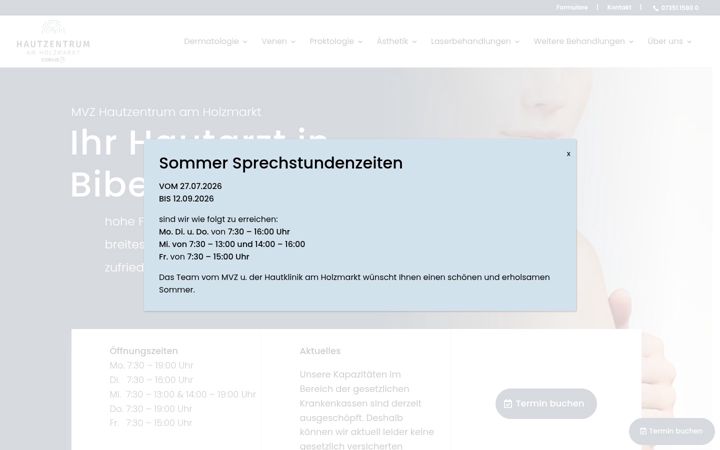Open the Über uns dropdown

click(x=669, y=41)
